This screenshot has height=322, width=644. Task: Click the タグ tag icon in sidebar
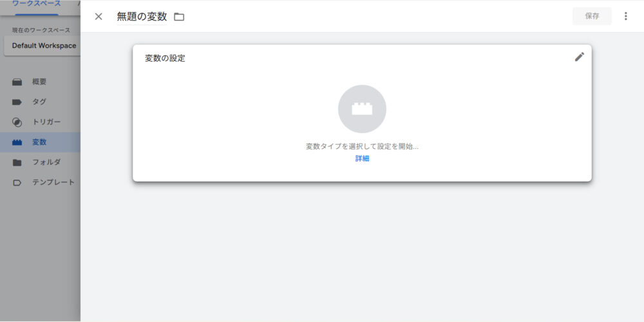coord(17,102)
